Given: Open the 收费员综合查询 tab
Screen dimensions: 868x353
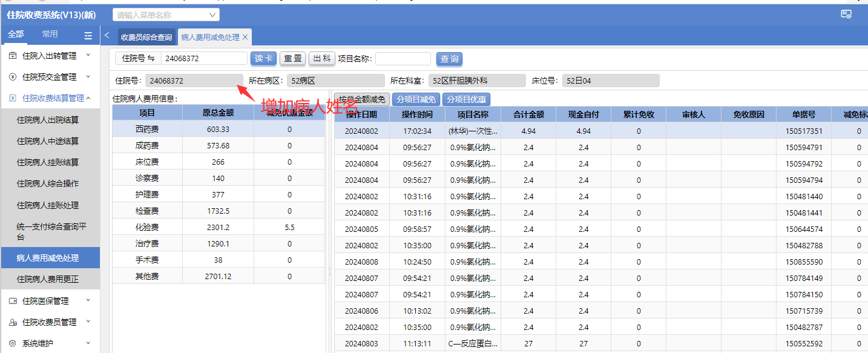Looking at the screenshot, I should [146, 37].
